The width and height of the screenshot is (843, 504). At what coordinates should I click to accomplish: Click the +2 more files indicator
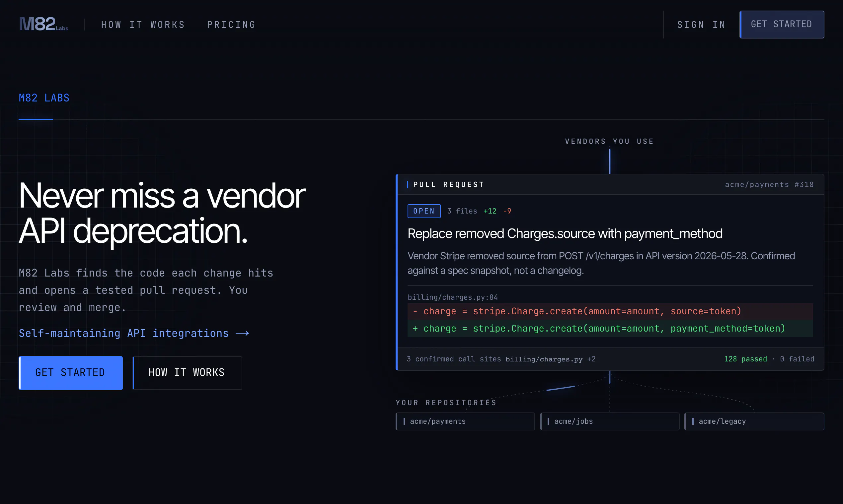pyautogui.click(x=591, y=359)
